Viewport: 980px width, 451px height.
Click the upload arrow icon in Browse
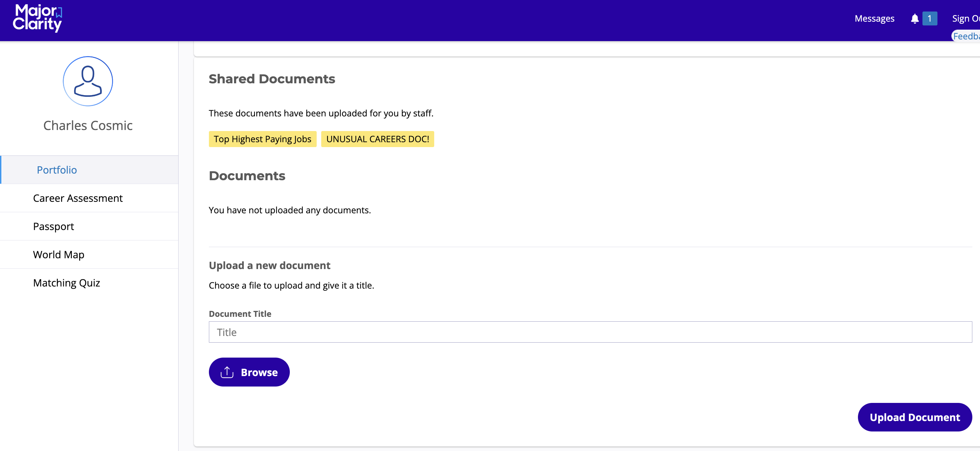pyautogui.click(x=227, y=372)
